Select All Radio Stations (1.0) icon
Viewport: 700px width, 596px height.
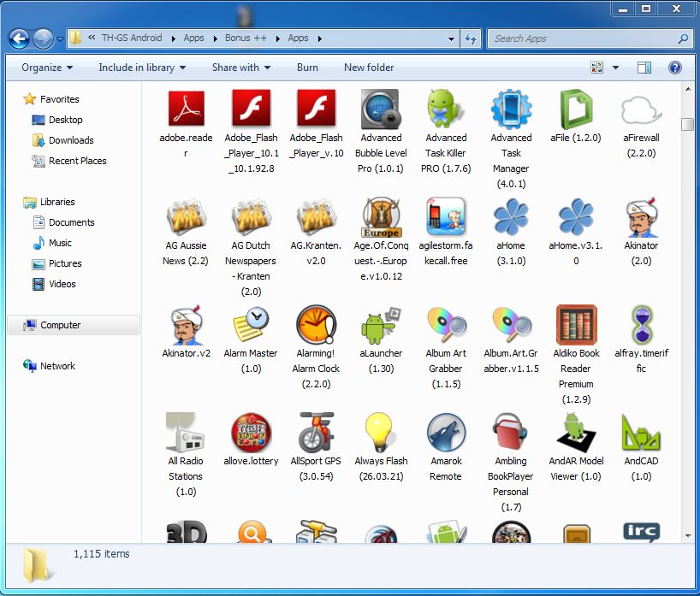(185, 433)
